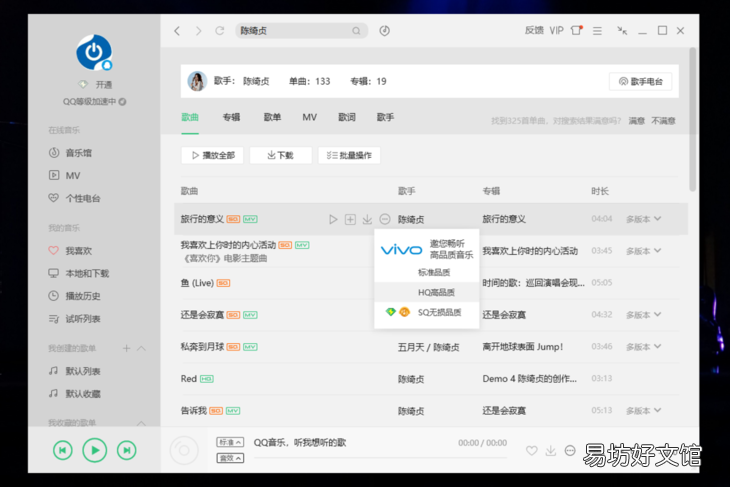Open 我喜欢 favorites list
730x487 pixels.
(70, 251)
